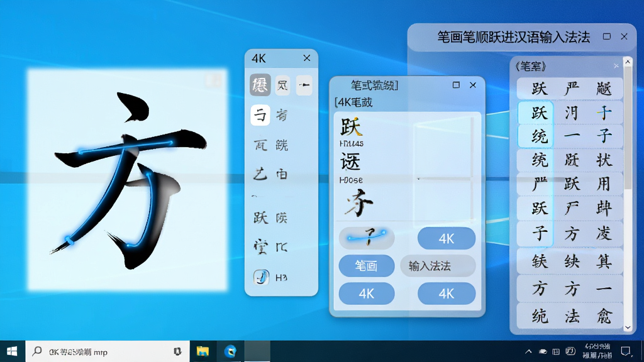Choose candidate 状 in the 笔案 grid
The width and height of the screenshot is (644, 362).
(604, 160)
